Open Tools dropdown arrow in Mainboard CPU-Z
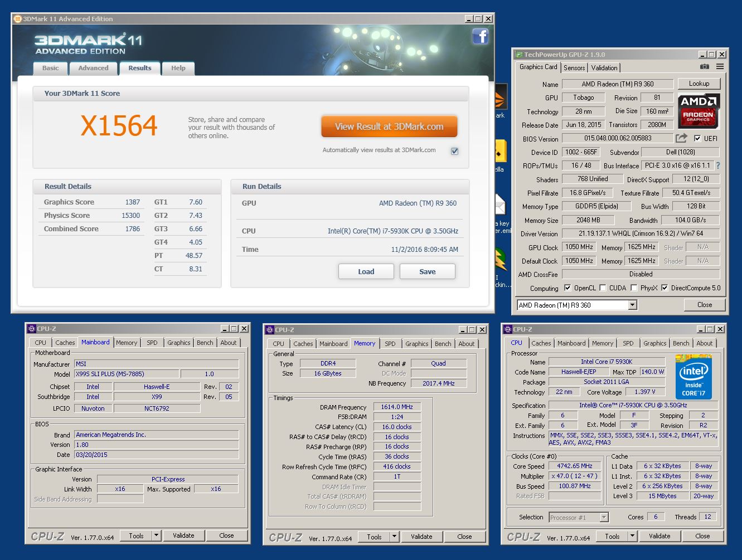This screenshot has width=742, height=560. pos(157,535)
